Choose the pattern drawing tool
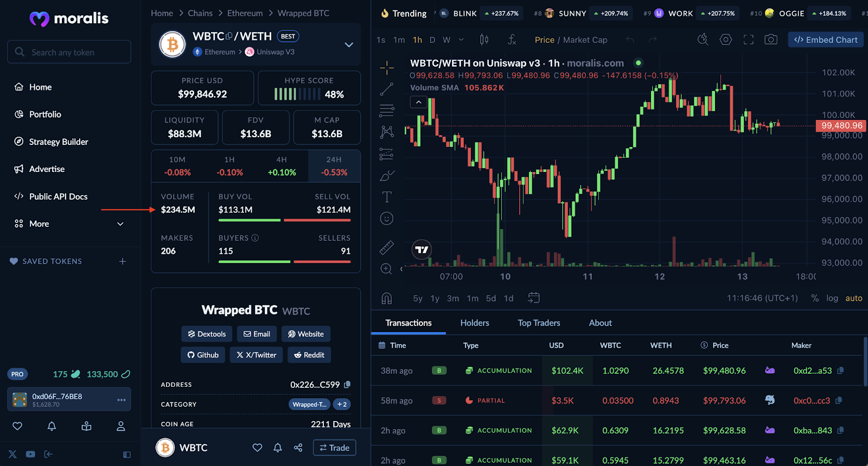This screenshot has width=868, height=466. pos(387,132)
